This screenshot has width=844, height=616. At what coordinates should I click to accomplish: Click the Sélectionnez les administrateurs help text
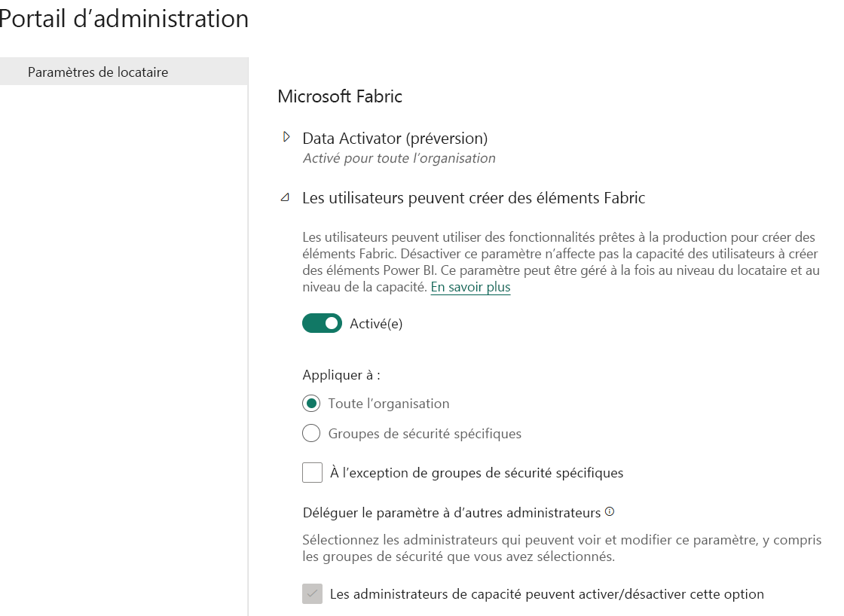(x=561, y=548)
